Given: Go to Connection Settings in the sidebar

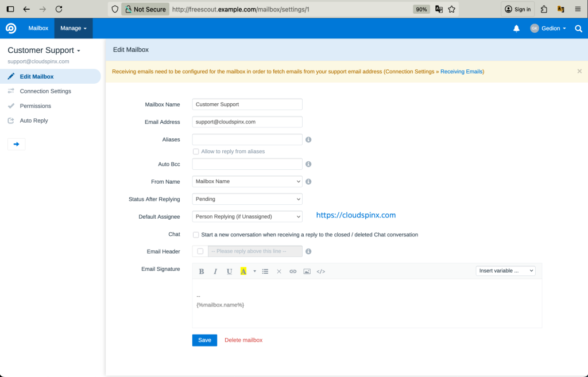Looking at the screenshot, I should click(x=46, y=91).
